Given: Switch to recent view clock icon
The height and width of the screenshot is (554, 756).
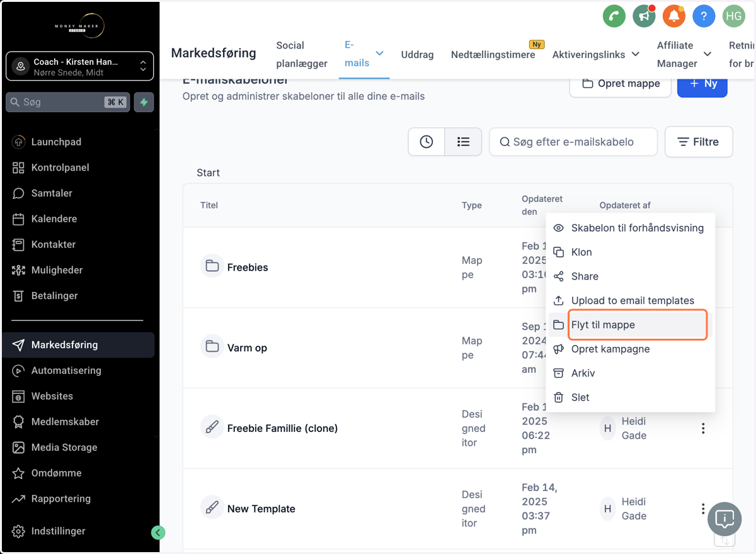Looking at the screenshot, I should [x=427, y=142].
